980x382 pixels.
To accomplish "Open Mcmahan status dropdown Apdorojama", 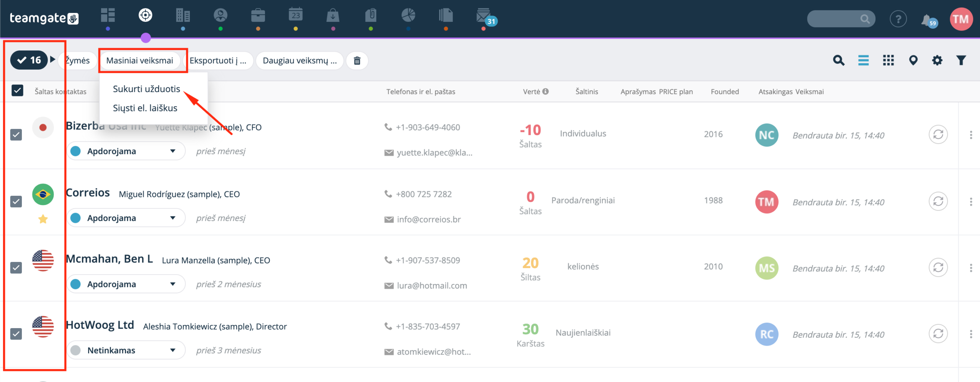I will point(126,284).
